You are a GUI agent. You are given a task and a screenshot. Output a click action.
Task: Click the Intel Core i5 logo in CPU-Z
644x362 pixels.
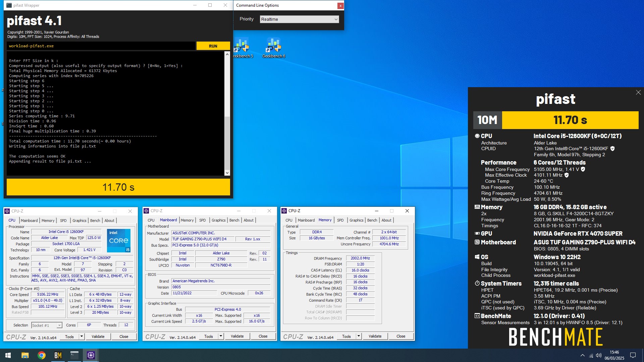[119, 241]
